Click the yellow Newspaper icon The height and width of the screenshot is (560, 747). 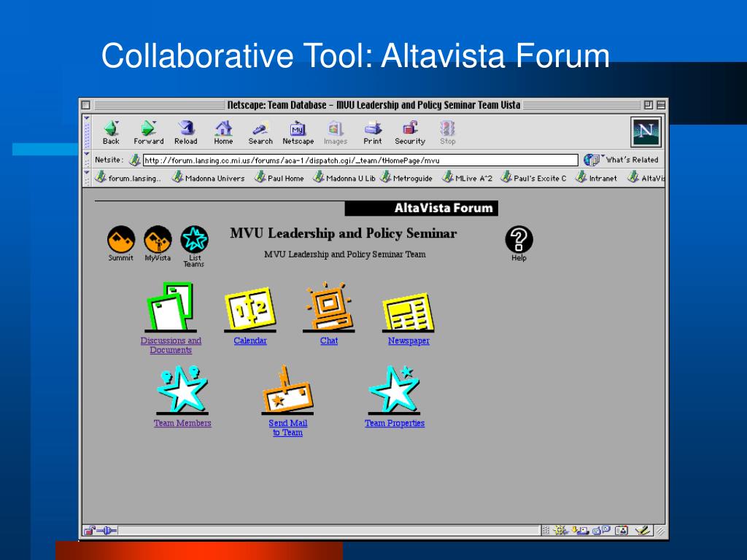(x=409, y=312)
